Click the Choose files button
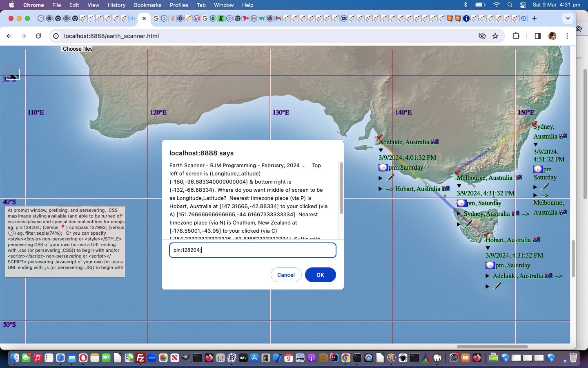The image size is (588, 368). click(77, 49)
